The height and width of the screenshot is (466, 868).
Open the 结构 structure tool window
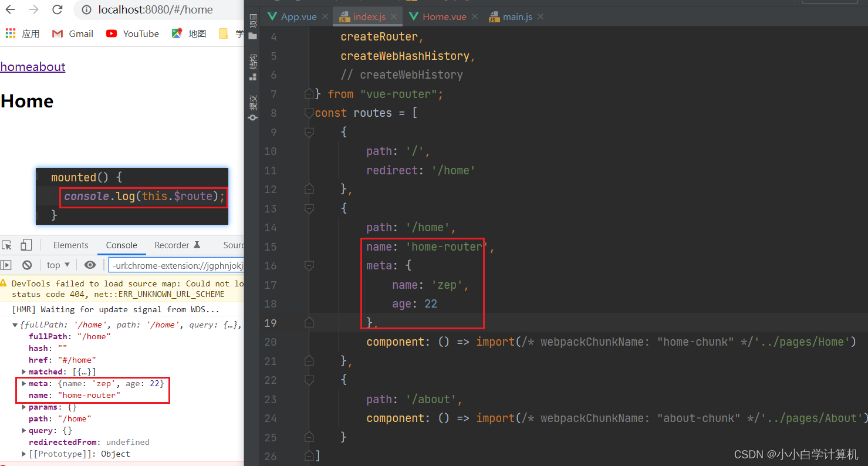253,67
